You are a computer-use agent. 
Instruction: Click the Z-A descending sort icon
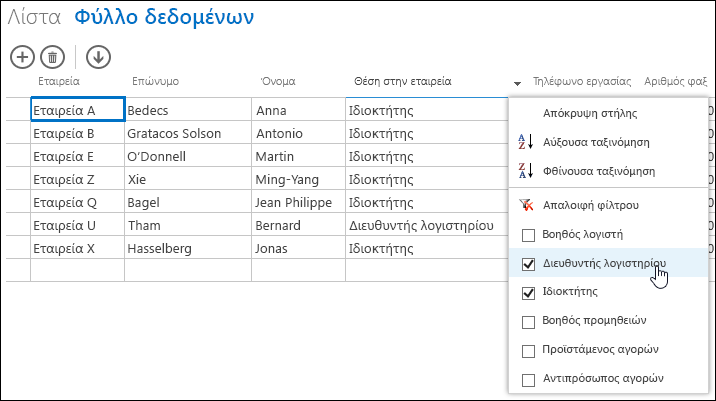click(x=526, y=171)
